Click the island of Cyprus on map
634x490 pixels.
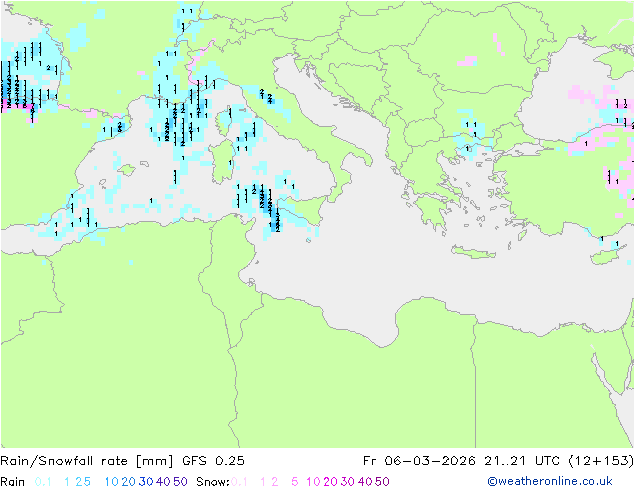(x=607, y=256)
